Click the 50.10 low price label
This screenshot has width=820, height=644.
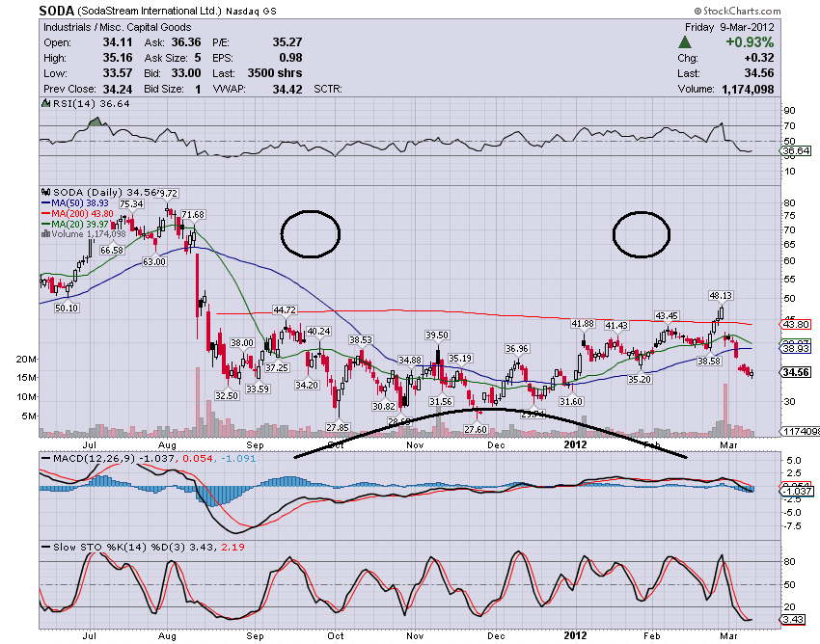(67, 308)
